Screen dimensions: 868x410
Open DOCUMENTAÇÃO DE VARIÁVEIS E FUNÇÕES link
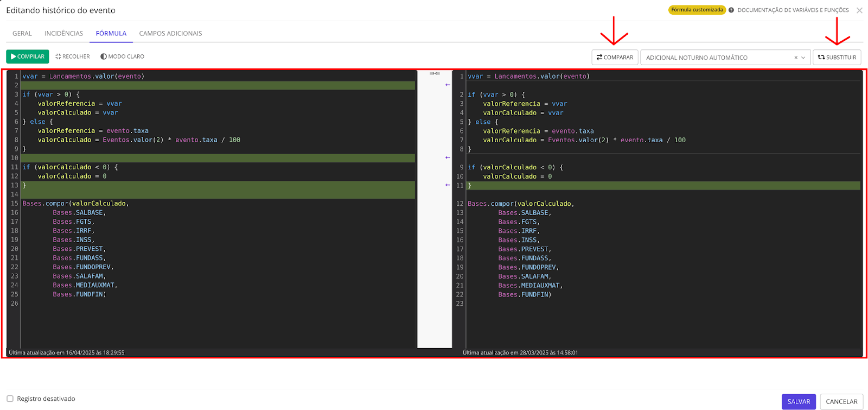coord(793,10)
